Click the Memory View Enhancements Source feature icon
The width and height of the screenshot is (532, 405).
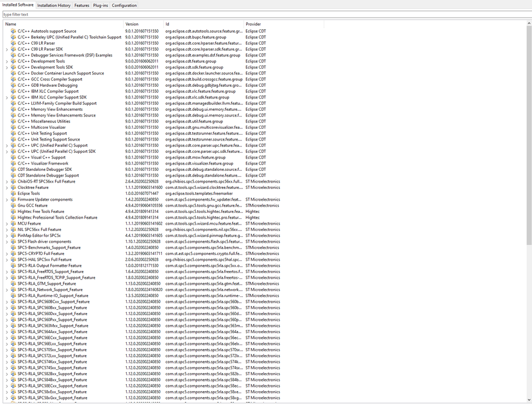(x=13, y=115)
